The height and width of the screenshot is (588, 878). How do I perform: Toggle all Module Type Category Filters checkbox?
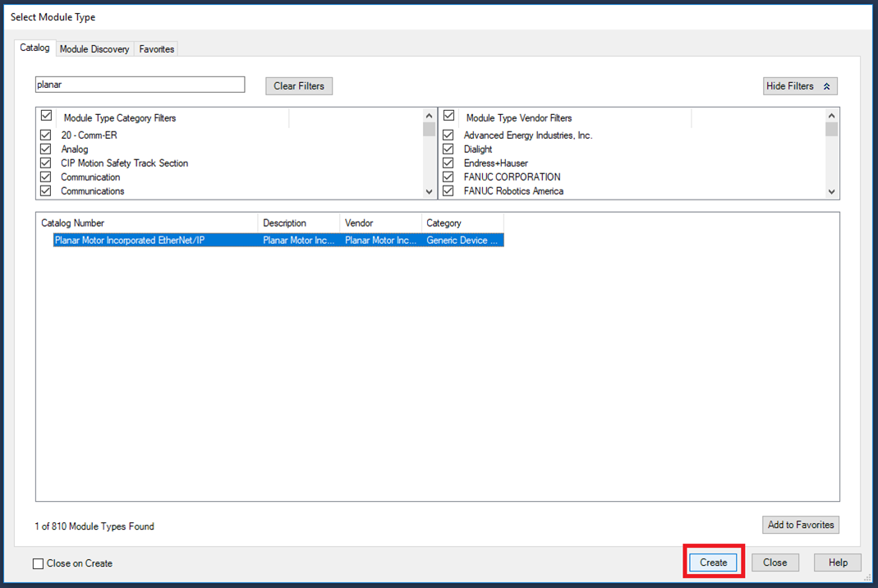click(x=46, y=117)
